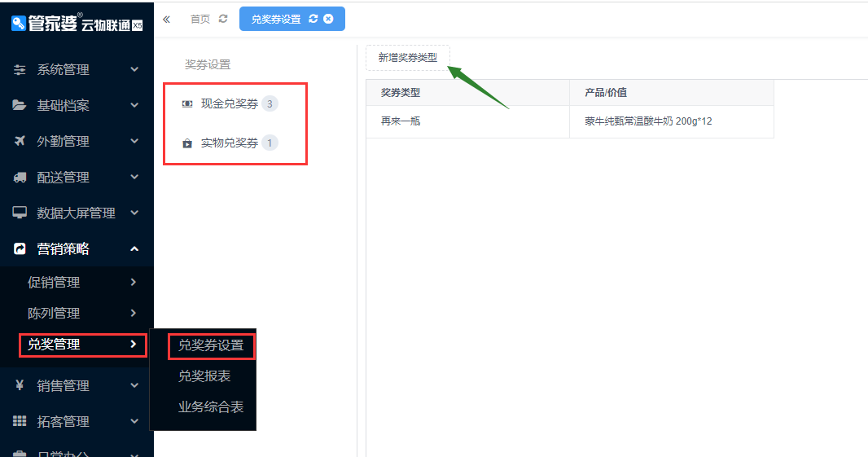Open 兑奖报表 from the flyout menu
The width and height of the screenshot is (868, 457).
pyautogui.click(x=204, y=376)
